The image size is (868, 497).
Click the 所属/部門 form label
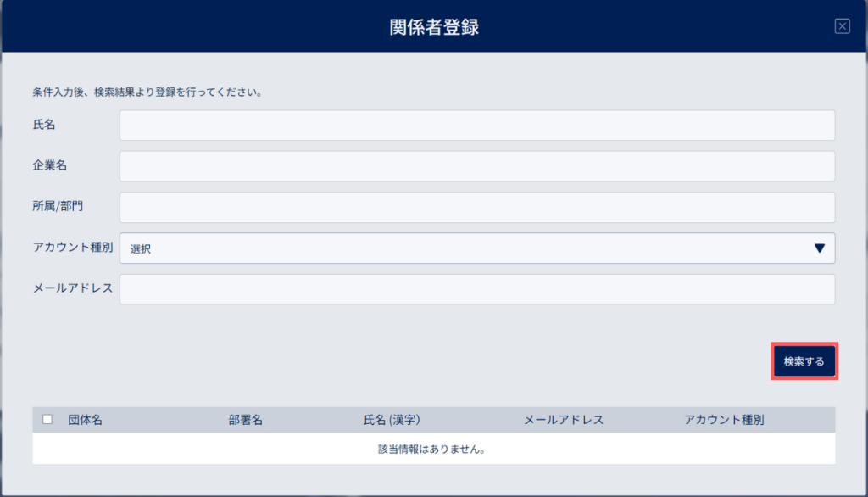point(58,206)
